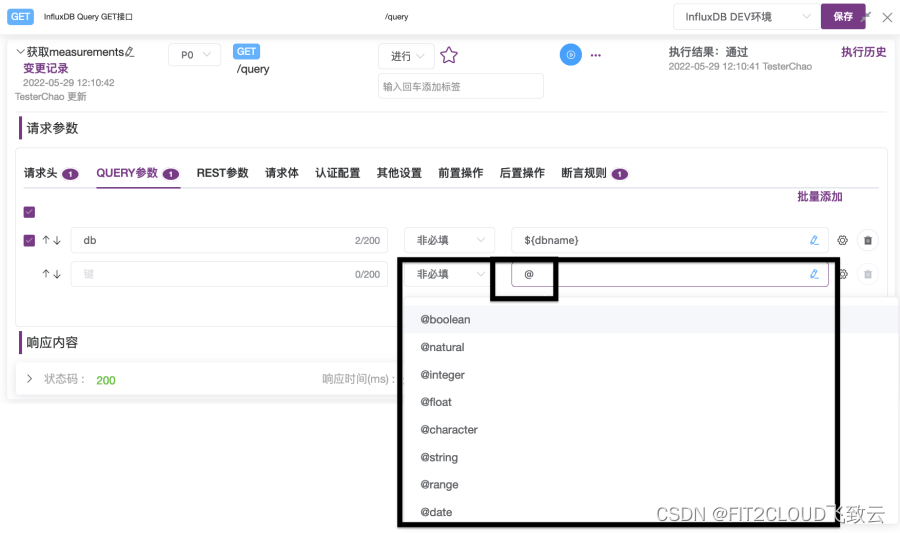Open 执行历史 execution history
Viewport: 900px width, 533px height.
pyautogui.click(x=864, y=52)
